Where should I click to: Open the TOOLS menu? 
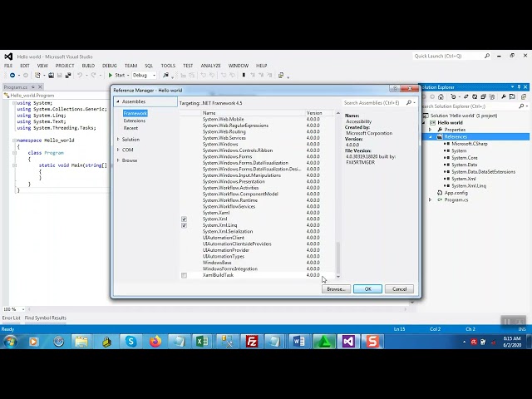pos(168,66)
